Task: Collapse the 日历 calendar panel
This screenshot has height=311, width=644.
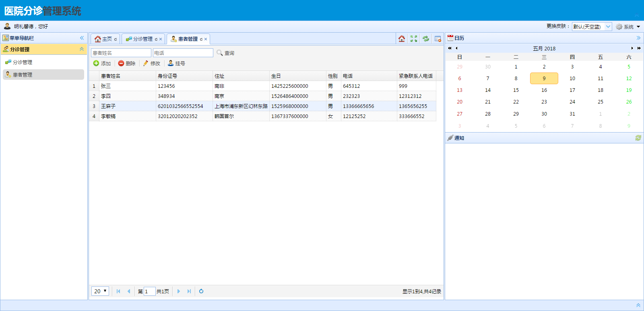Action: (638, 38)
